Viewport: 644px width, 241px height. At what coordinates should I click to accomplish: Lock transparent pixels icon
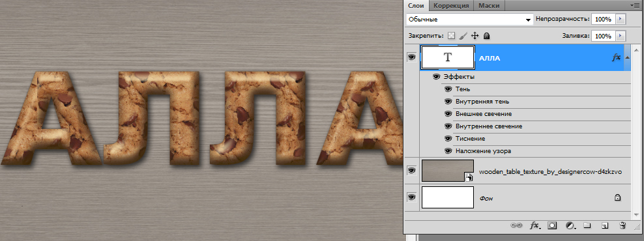[451, 36]
